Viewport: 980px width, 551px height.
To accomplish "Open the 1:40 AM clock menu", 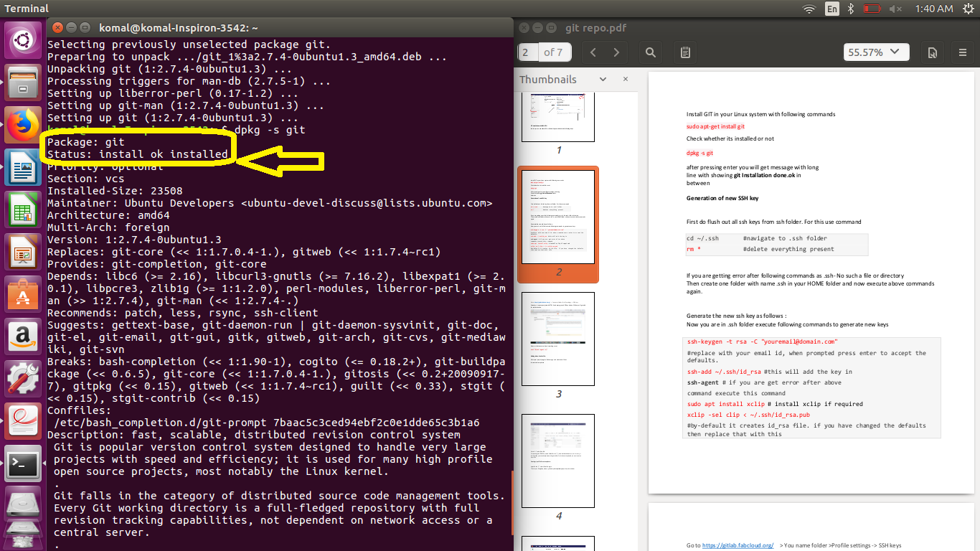I will (x=934, y=9).
